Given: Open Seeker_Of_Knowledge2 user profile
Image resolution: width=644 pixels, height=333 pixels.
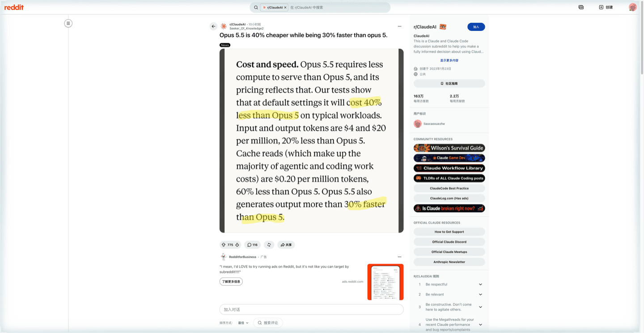Looking at the screenshot, I should pos(246,28).
